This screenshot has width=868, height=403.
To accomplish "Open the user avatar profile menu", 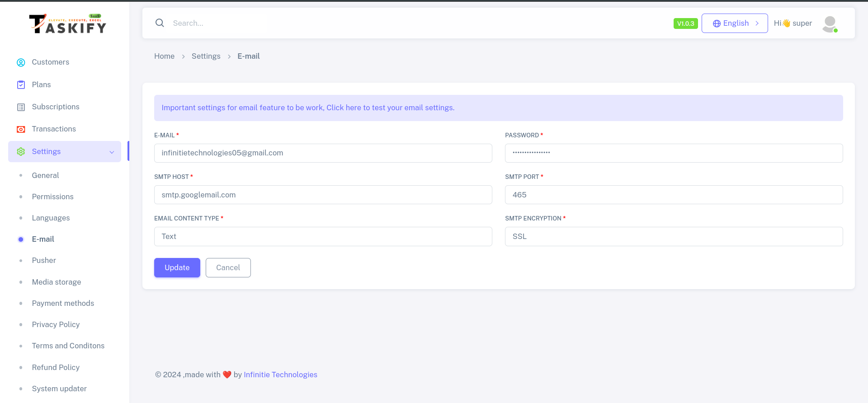I will pos(830,23).
